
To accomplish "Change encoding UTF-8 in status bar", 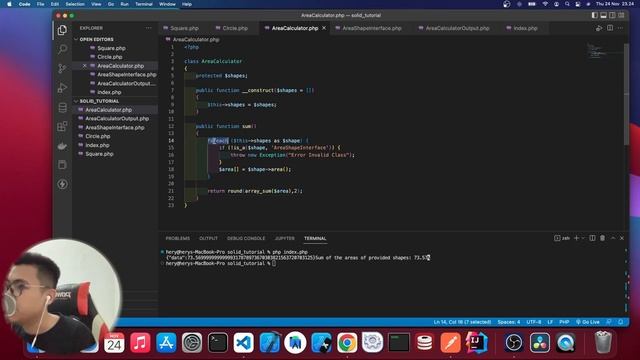I will coord(533,322).
